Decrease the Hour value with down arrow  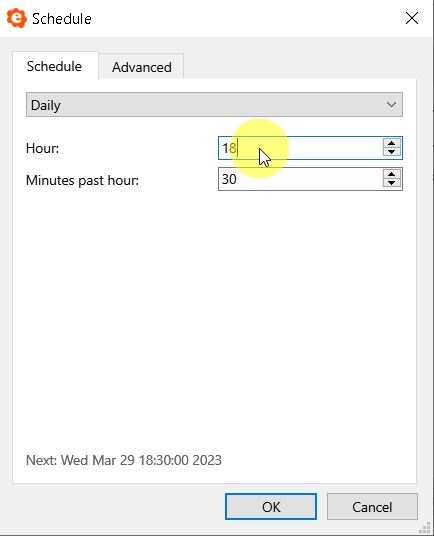point(392,152)
